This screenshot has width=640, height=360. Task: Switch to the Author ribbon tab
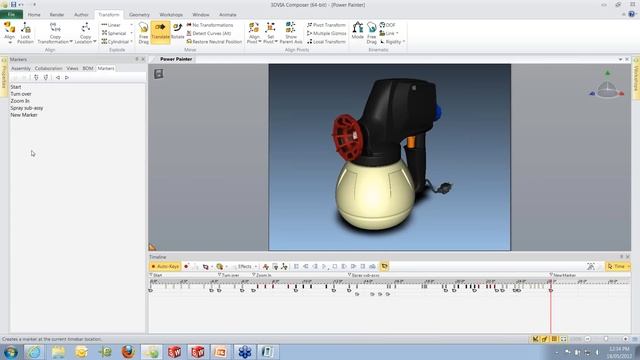81,15
